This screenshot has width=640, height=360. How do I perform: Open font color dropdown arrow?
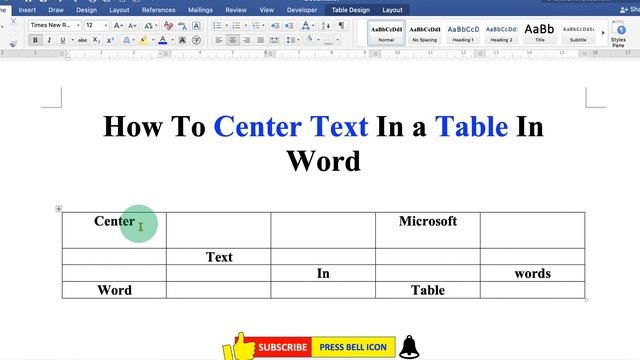pos(172,40)
